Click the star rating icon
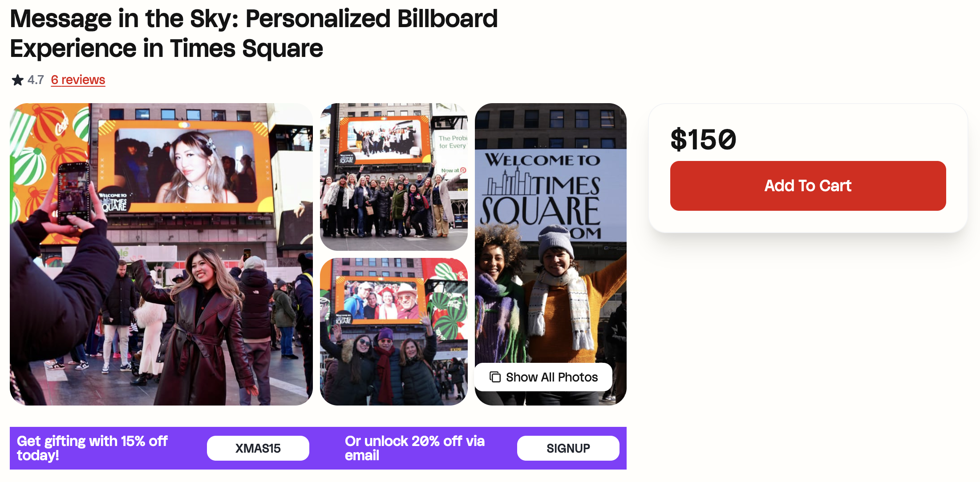The image size is (980, 482). (x=18, y=80)
